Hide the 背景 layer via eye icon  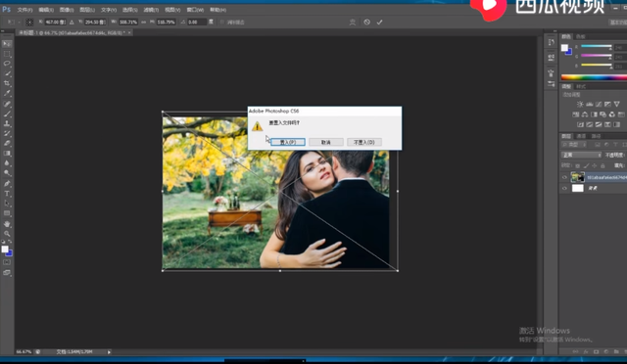pyautogui.click(x=564, y=188)
